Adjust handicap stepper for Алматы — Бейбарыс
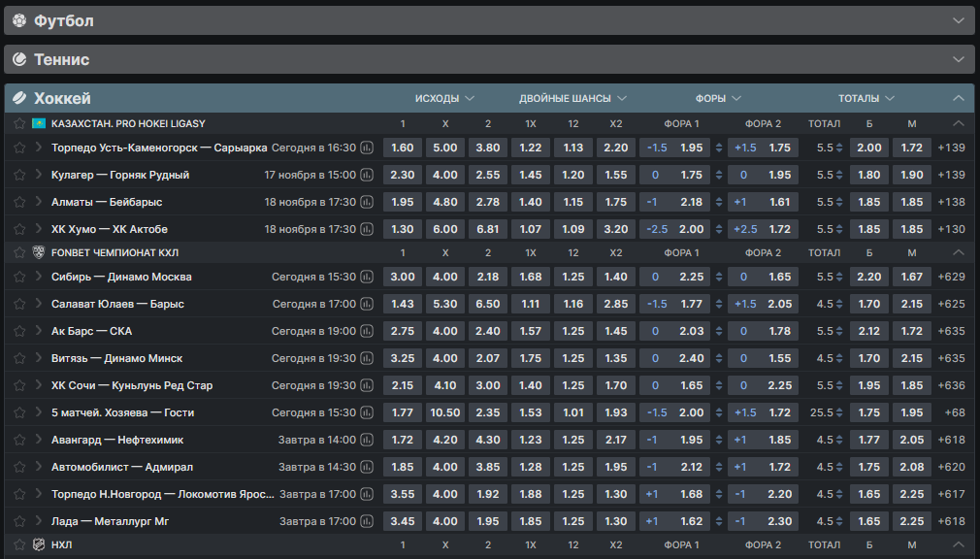980x559 pixels. click(719, 202)
